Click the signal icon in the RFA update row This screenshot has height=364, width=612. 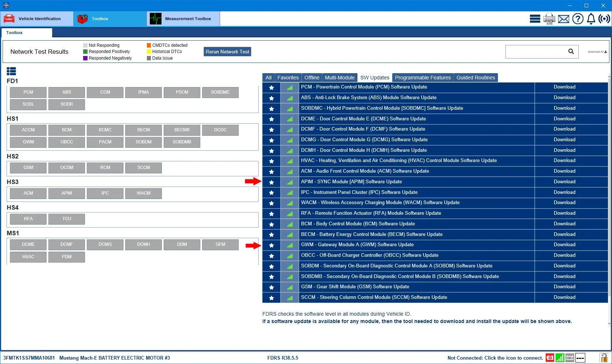tap(290, 214)
